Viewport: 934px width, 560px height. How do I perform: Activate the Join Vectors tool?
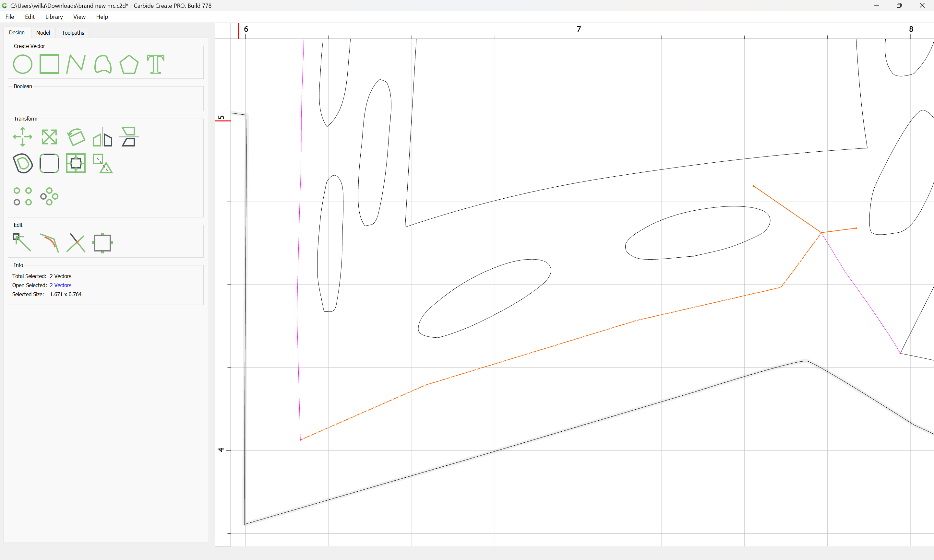point(49,243)
